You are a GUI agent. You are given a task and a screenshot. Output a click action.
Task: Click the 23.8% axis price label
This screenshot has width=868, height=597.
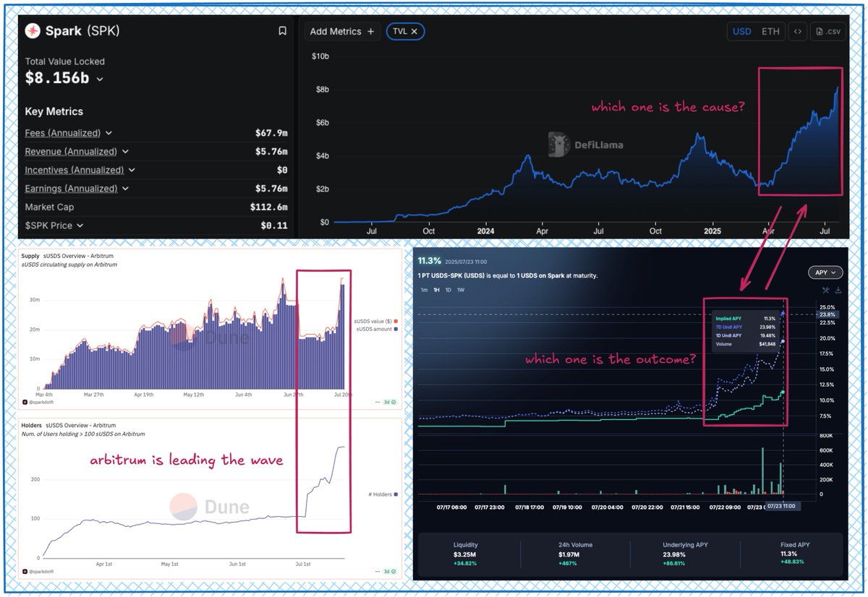tap(827, 314)
